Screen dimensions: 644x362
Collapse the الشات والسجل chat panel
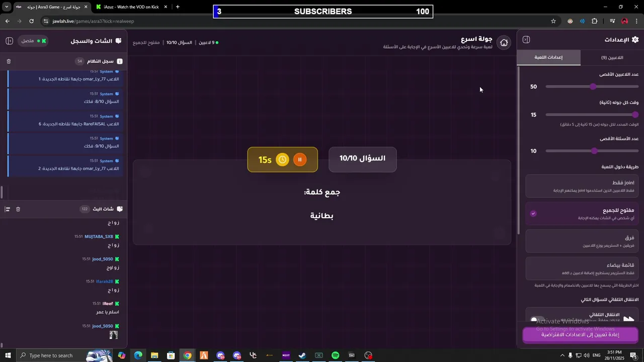pyautogui.click(x=9, y=41)
